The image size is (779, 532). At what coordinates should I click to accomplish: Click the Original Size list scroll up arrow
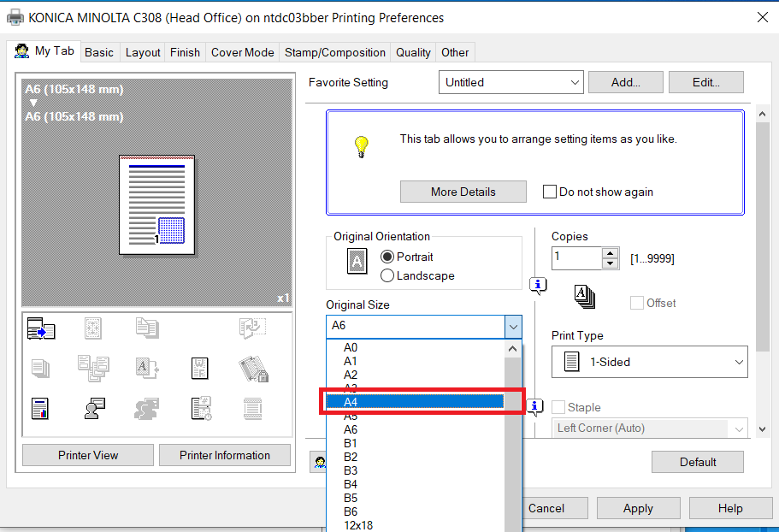513,349
